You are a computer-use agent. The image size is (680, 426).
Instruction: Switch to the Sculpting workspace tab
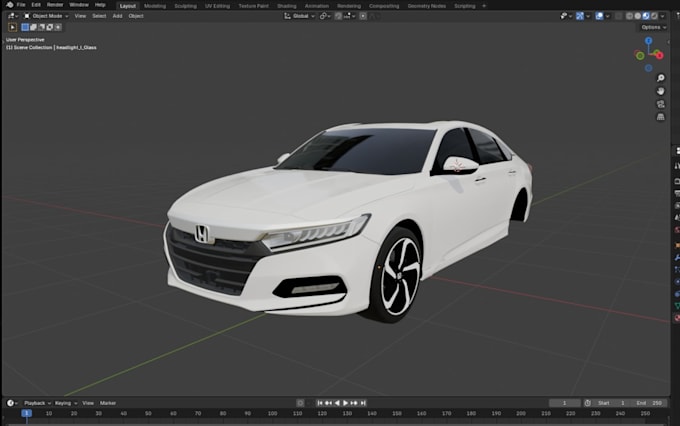pos(186,6)
